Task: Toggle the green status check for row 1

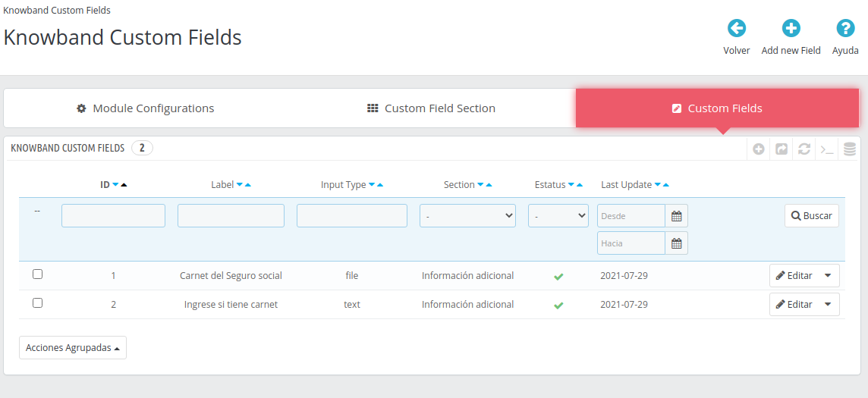Action: (558, 277)
